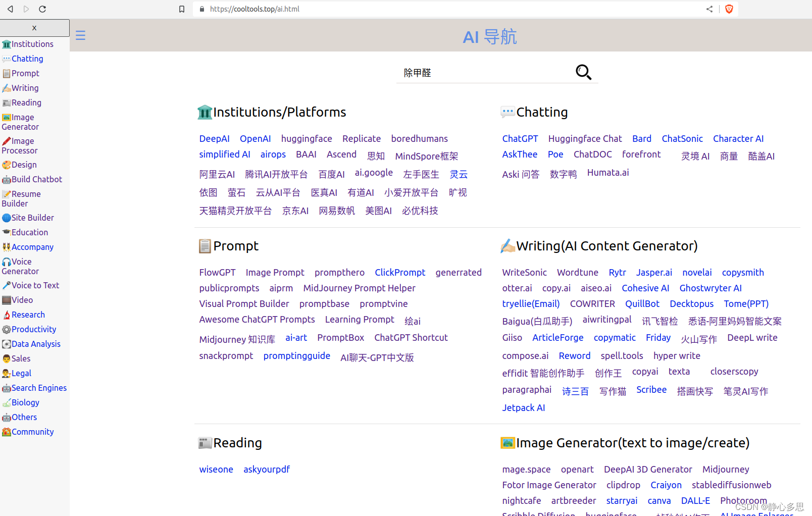Viewport: 812px width, 516px height.
Task: Open the Bard chat link
Action: click(642, 138)
